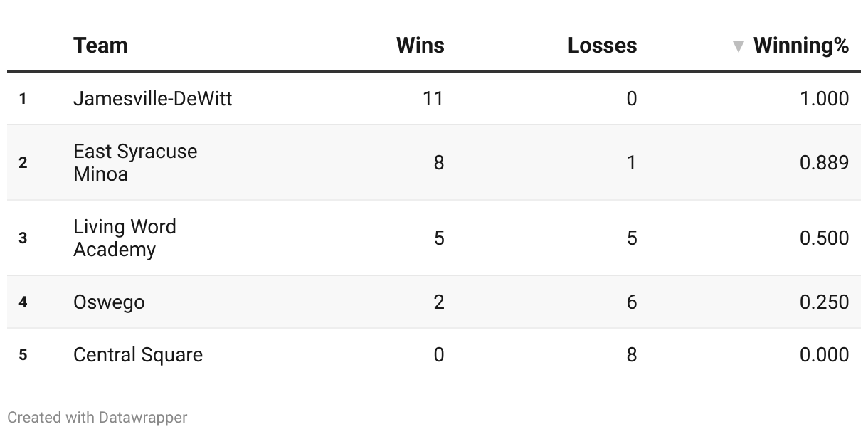
Task: Select the 0.889 winning percentage value
Action: [825, 162]
